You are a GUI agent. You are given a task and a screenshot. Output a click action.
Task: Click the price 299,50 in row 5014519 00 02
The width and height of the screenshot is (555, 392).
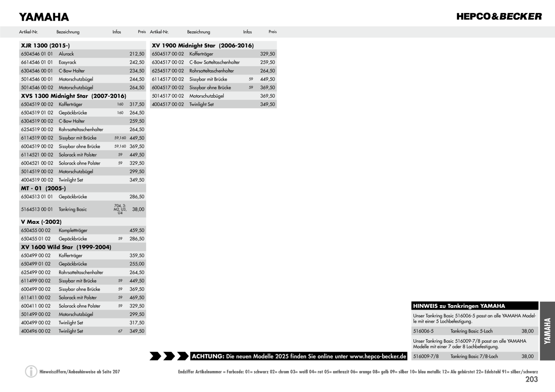[x=137, y=171]
